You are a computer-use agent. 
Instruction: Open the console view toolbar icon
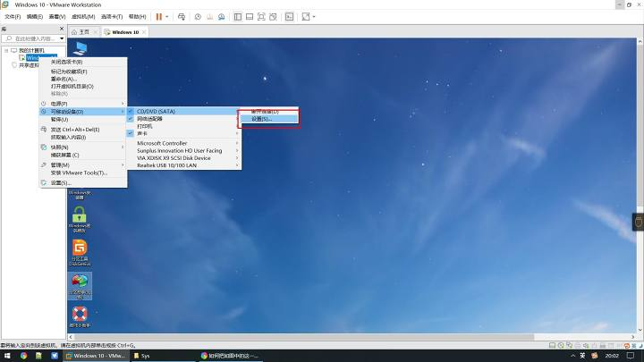pyautogui.click(x=290, y=17)
